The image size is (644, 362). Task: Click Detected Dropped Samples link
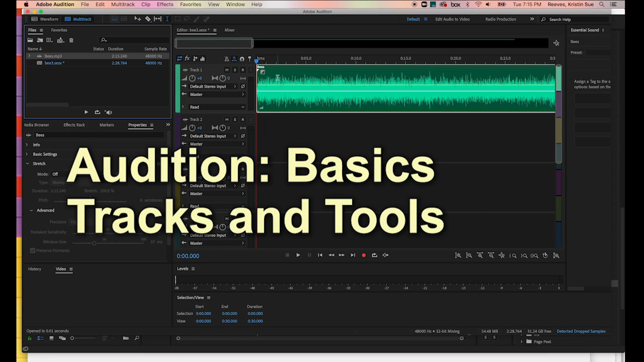click(x=581, y=331)
